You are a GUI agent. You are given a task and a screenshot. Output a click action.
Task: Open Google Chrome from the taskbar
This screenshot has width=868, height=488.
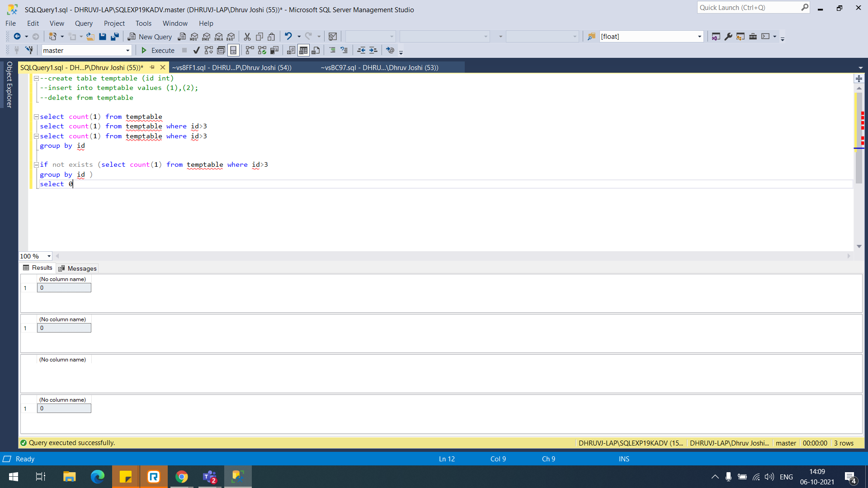pos(182,477)
